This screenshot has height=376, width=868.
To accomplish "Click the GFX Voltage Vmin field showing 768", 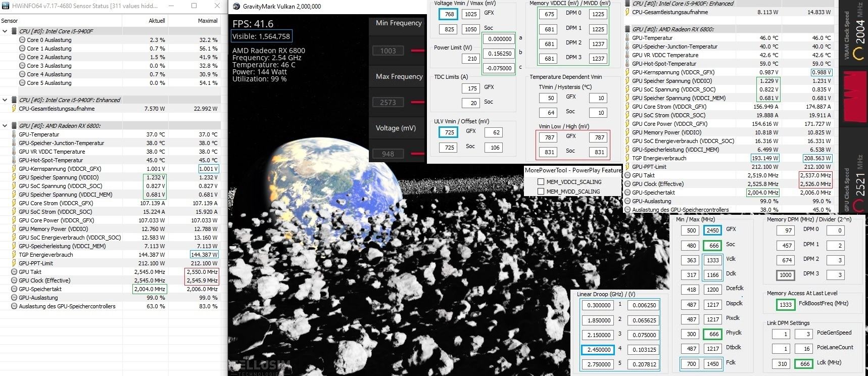I will (x=449, y=14).
